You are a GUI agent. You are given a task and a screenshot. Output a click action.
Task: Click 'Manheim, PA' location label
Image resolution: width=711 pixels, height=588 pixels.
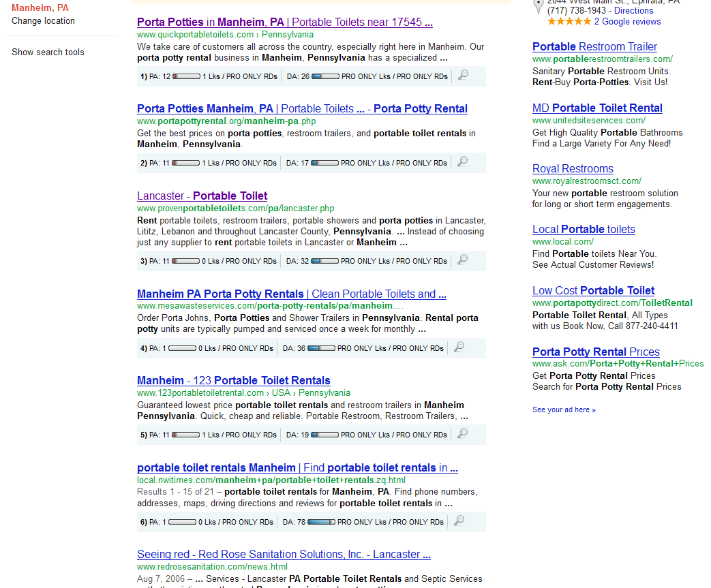point(40,7)
